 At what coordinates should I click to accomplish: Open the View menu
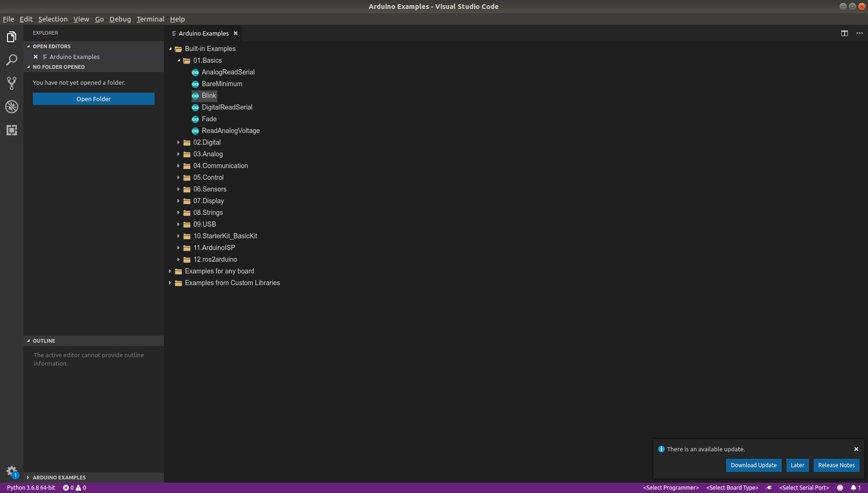pos(81,19)
